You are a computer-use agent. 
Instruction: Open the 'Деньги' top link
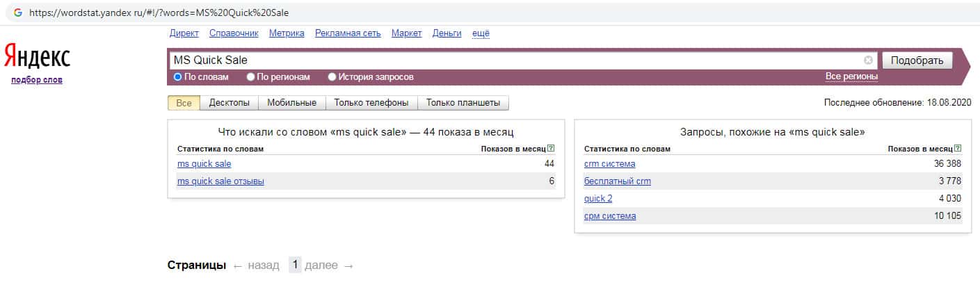tap(447, 33)
